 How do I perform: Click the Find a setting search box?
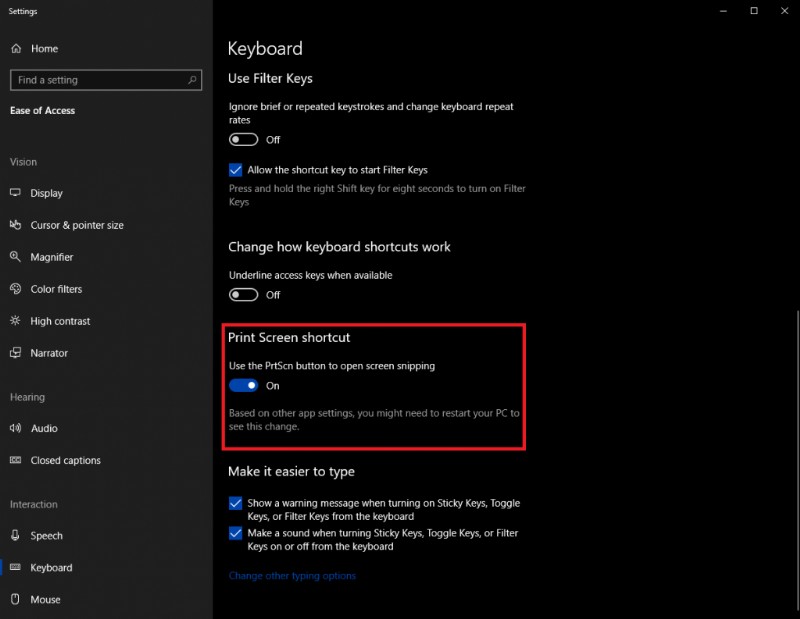tap(105, 79)
